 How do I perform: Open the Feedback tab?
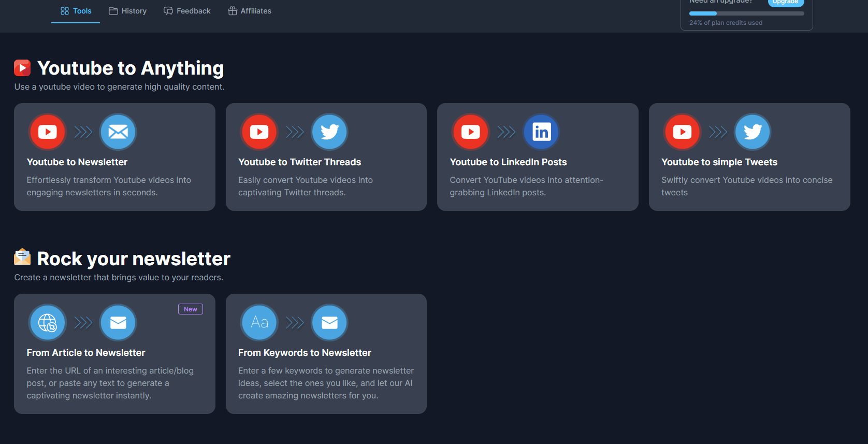click(x=187, y=11)
